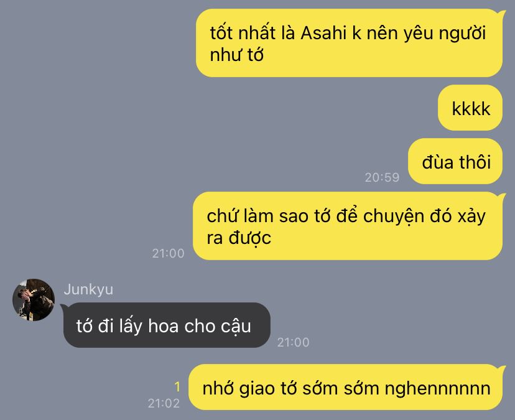The height and width of the screenshot is (420, 515).
Task: Tap the tail of Junkyu's dark bubble
Action: 63,307
